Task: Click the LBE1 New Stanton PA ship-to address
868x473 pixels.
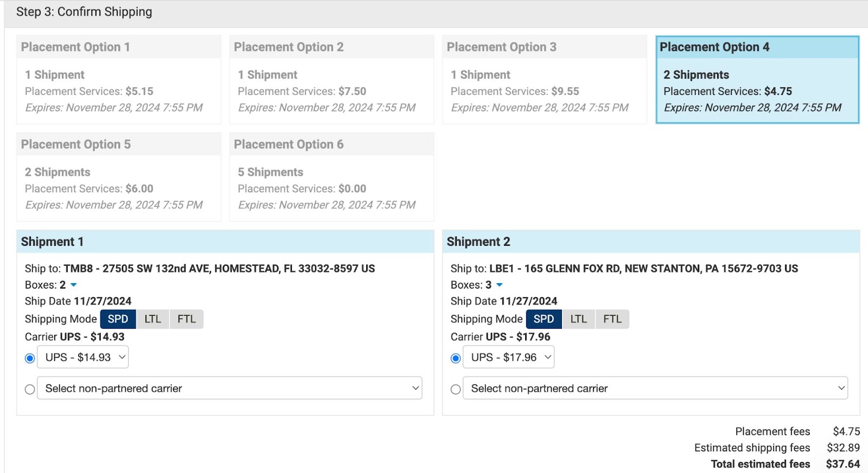Action: click(643, 269)
